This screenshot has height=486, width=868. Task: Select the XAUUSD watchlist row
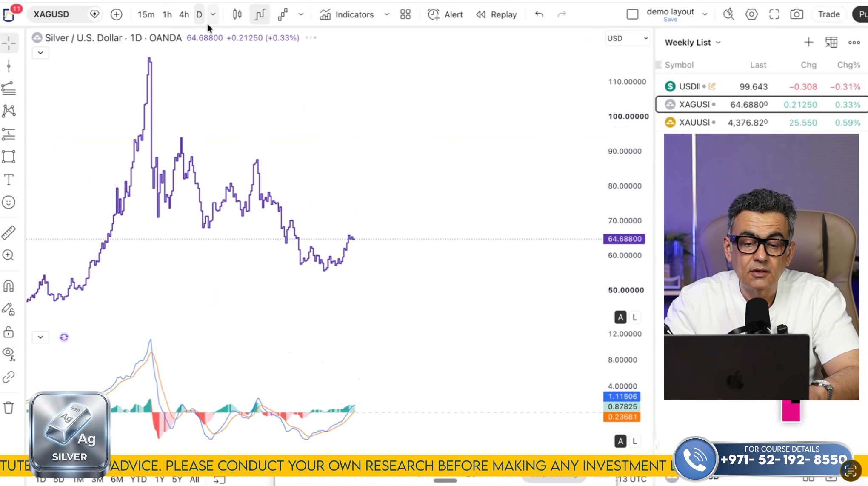coord(762,123)
